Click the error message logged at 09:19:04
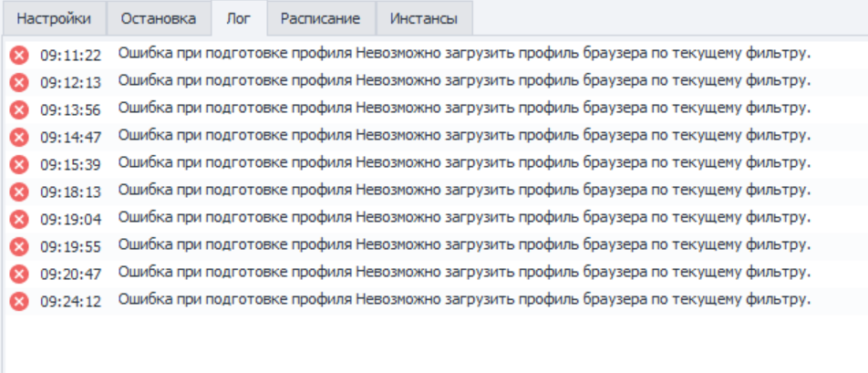The width and height of the screenshot is (868, 373). 464,217
